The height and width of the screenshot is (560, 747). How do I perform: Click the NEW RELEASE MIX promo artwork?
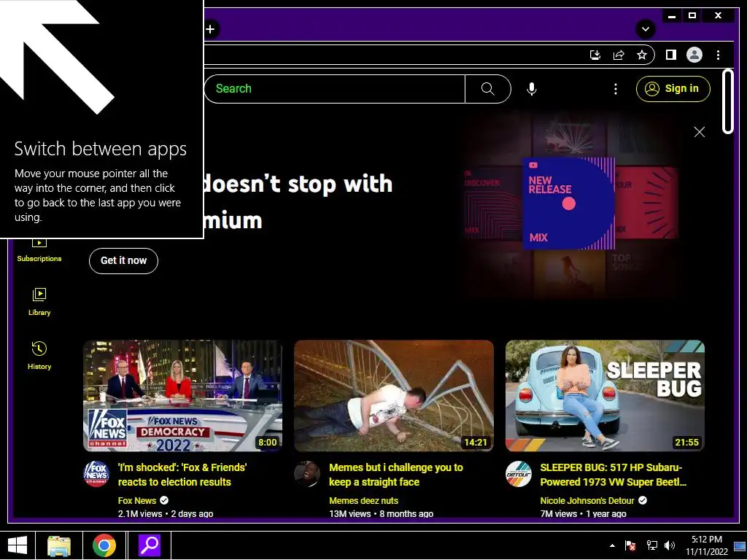point(568,203)
